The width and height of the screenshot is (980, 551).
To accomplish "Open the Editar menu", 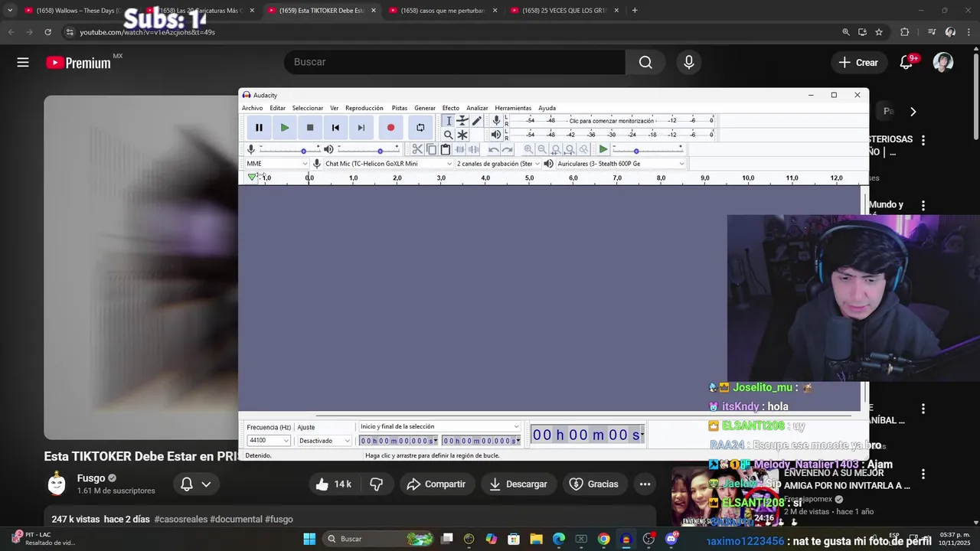I will pyautogui.click(x=277, y=108).
